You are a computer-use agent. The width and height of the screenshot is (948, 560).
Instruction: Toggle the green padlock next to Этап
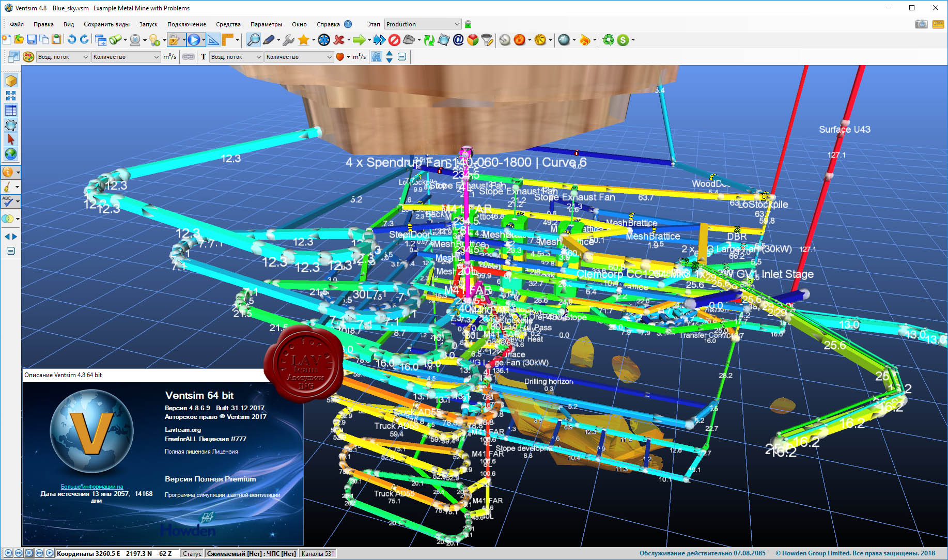click(x=468, y=24)
